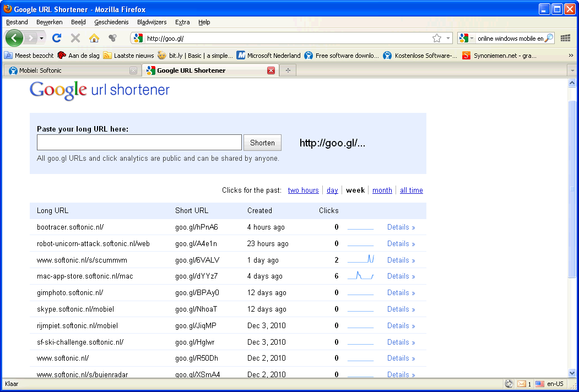Focus the long URL input field
579x392 pixels.
click(x=139, y=143)
